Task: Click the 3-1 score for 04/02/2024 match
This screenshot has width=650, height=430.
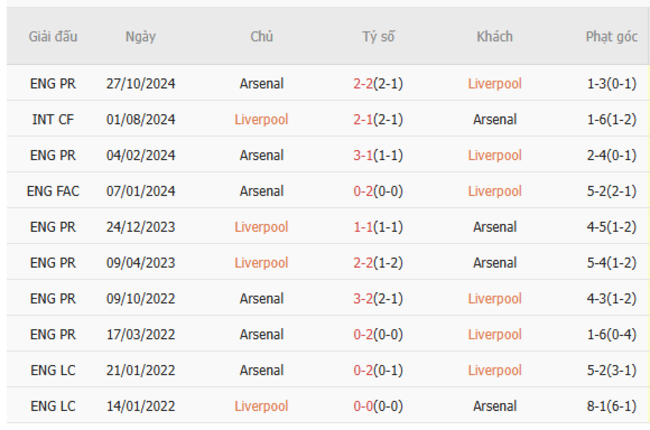Action: 362,155
